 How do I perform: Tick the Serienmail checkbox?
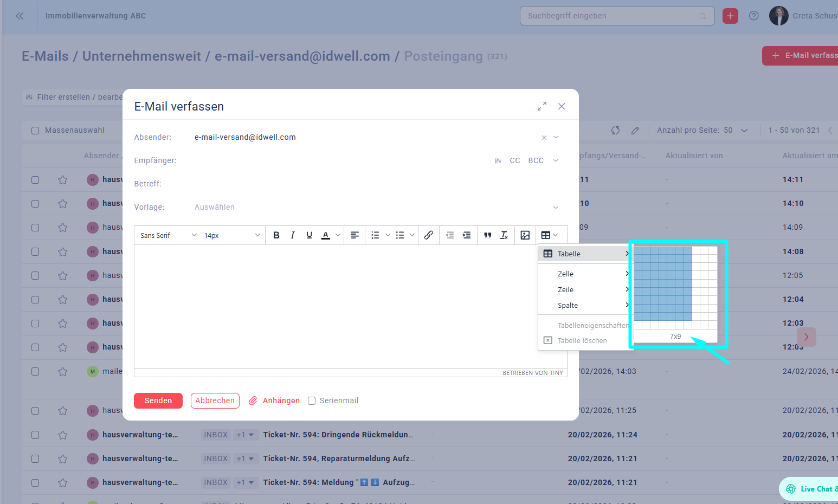312,401
